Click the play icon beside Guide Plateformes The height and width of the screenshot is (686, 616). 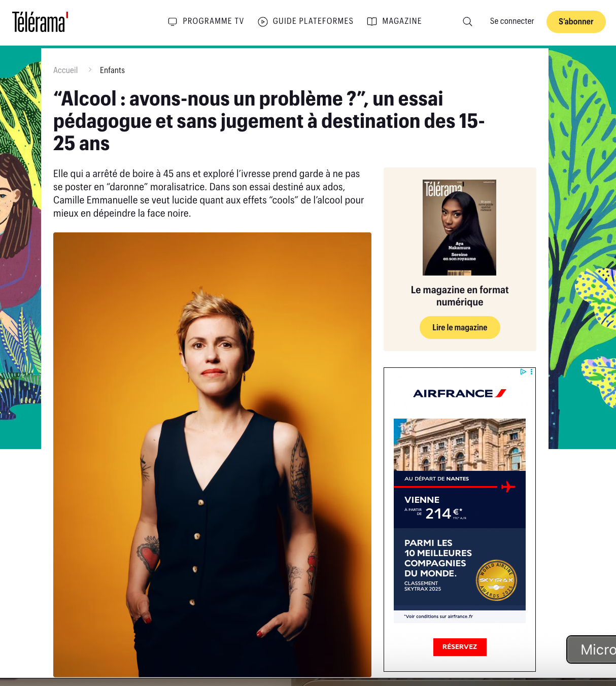coord(263,21)
